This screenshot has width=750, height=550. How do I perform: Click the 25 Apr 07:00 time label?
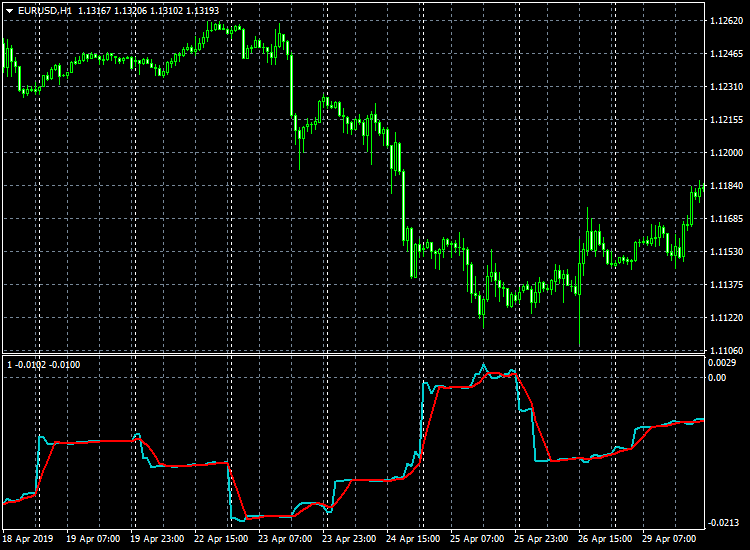coord(477,539)
